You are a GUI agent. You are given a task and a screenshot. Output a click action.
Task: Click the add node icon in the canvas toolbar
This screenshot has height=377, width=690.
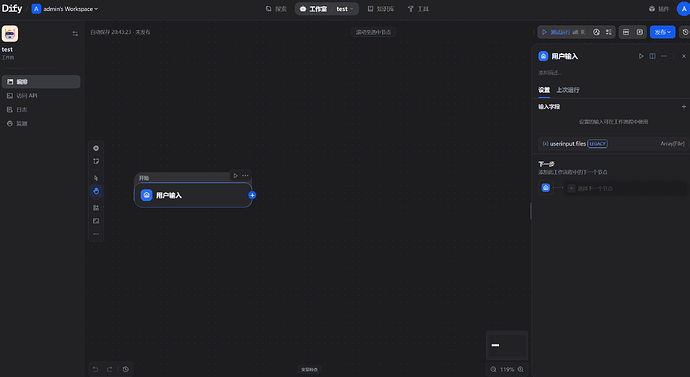coord(96,148)
